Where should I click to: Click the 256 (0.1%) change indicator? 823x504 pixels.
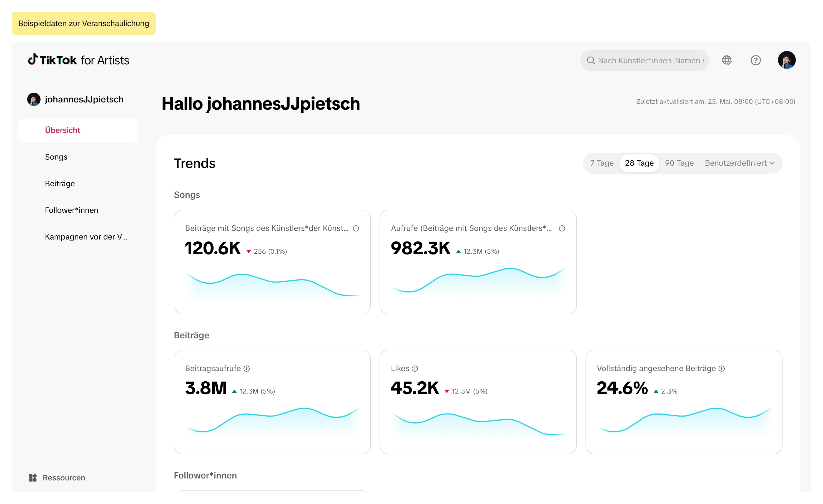pos(267,251)
